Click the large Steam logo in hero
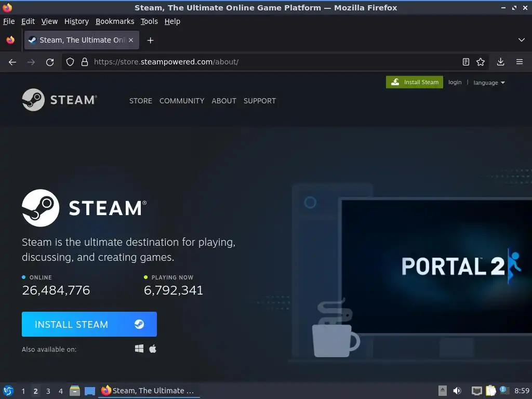Image resolution: width=532 pixels, height=399 pixels. [84, 208]
